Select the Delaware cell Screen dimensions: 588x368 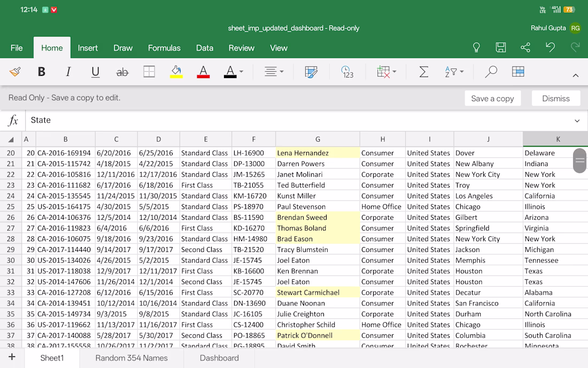point(555,153)
